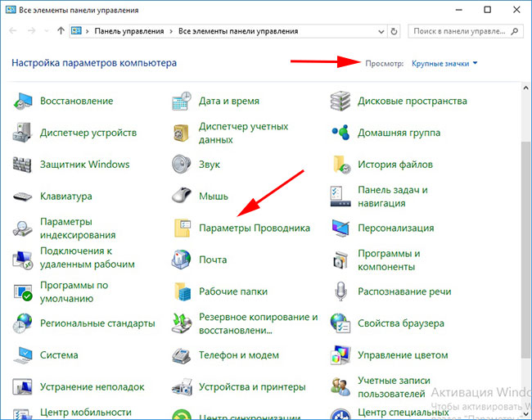Screen dimensions: 532x420
Task: Open the Система computer icon
Action: pyautogui.click(x=23, y=355)
